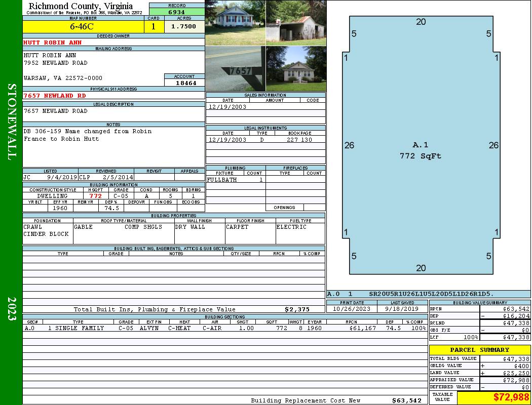532x405 pixels.
Task: Open the front house photo thumbnail
Action: tap(235, 23)
